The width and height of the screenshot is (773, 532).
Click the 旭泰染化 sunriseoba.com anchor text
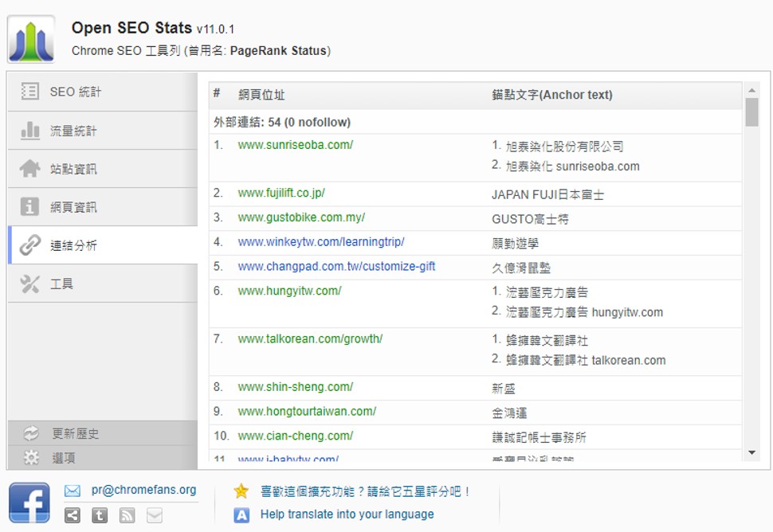pyautogui.click(x=572, y=166)
